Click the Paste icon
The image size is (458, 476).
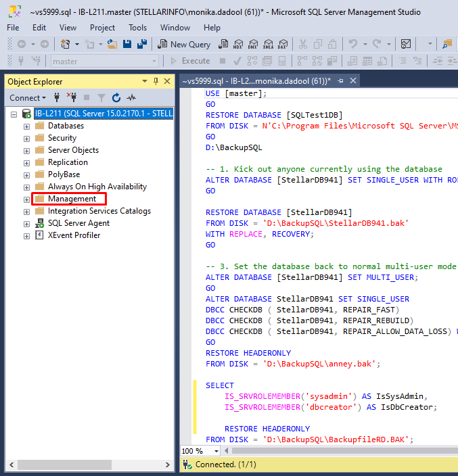tap(332, 45)
